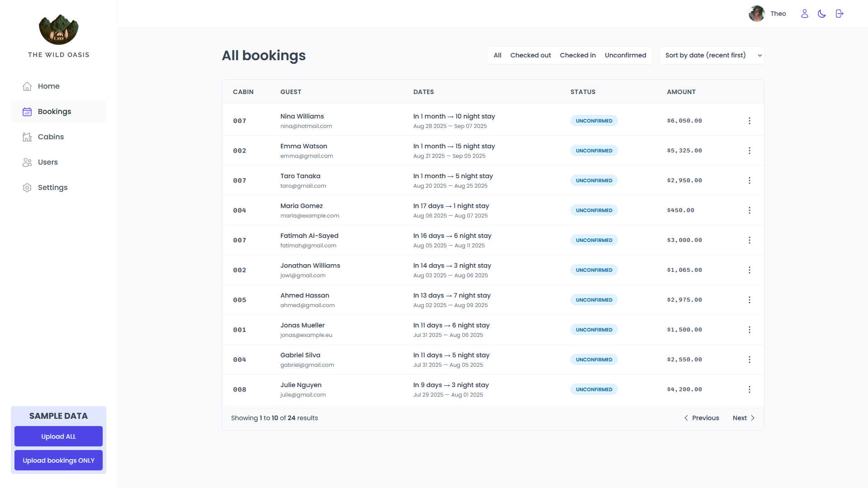Click the account person icon in the header
Screen dimensions: 868x488
[805, 14]
